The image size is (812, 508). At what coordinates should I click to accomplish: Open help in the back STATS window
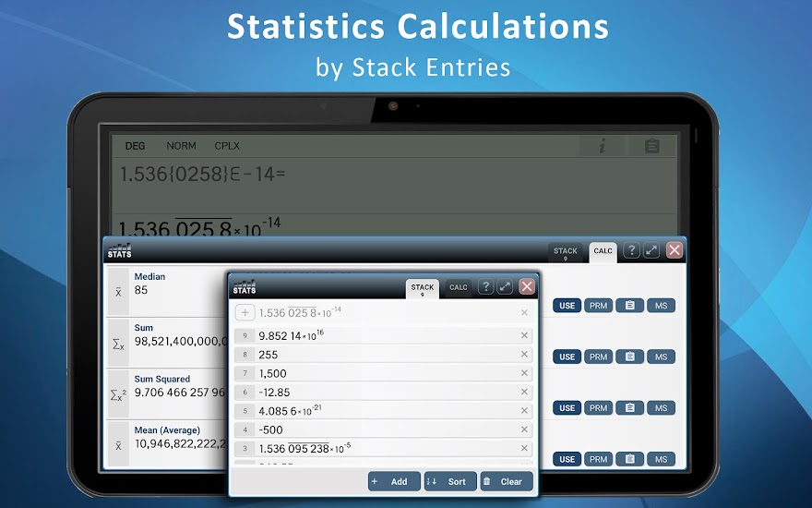click(631, 250)
